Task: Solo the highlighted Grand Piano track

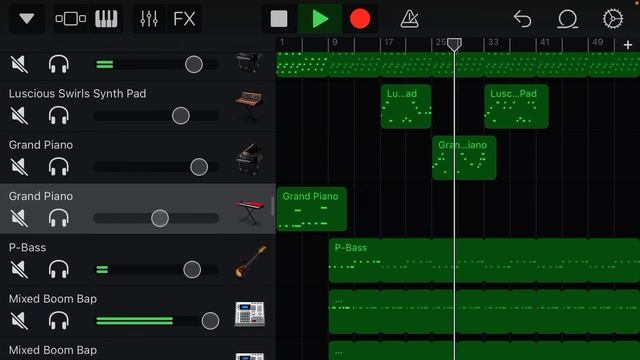Action: click(x=59, y=218)
